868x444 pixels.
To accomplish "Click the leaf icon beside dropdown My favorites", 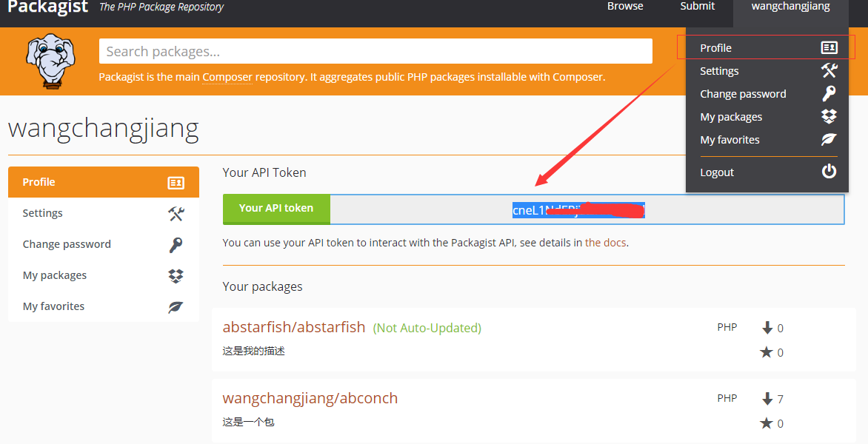I will point(829,139).
